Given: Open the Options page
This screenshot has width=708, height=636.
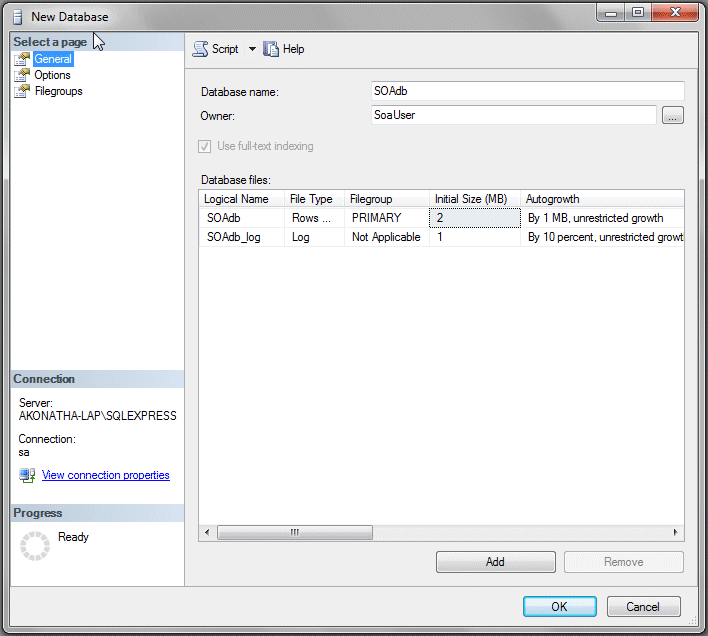Looking at the screenshot, I should click(x=52, y=75).
